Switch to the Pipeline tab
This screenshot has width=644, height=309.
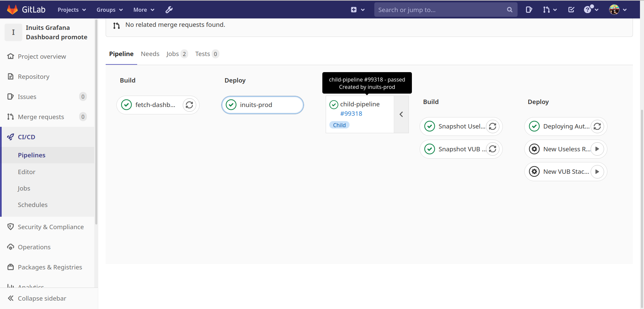coord(121,54)
